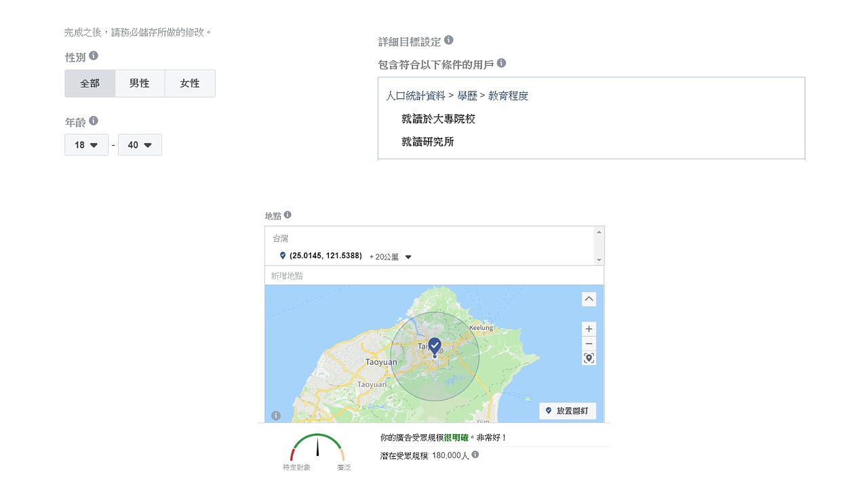This screenshot has width=868, height=492.
Task: Switch gender targeting to 男性
Action: pyautogui.click(x=140, y=83)
